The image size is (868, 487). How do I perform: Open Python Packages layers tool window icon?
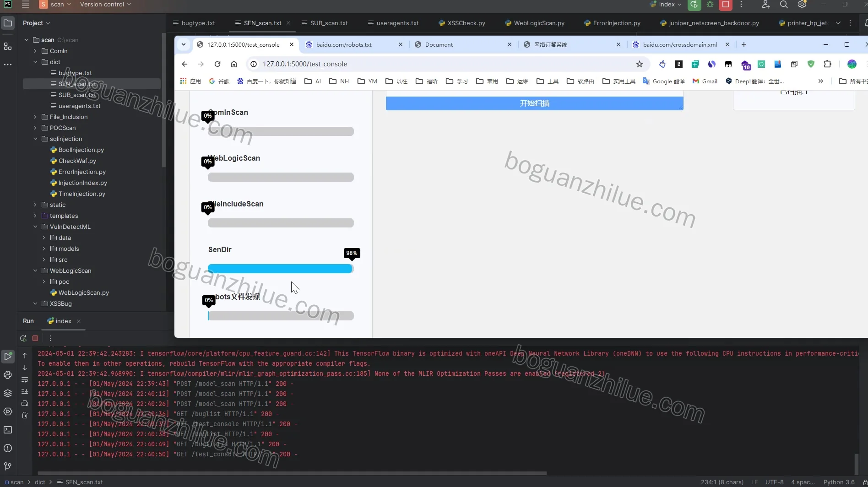click(x=8, y=393)
